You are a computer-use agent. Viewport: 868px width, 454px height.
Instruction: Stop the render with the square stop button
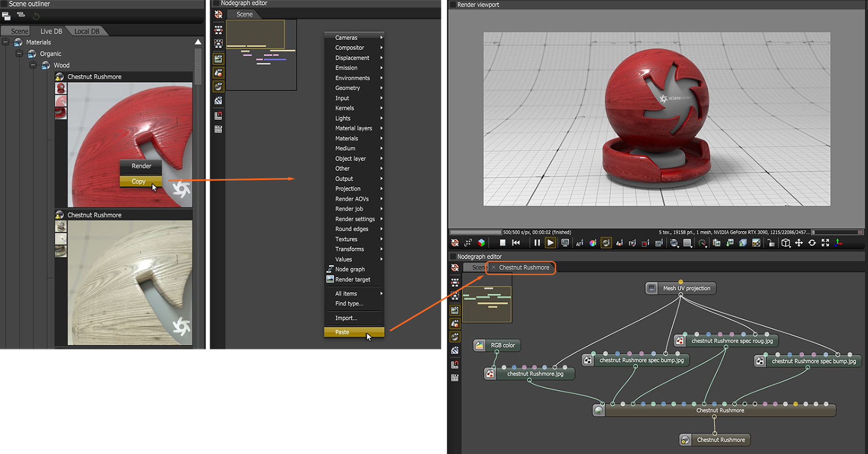502,243
